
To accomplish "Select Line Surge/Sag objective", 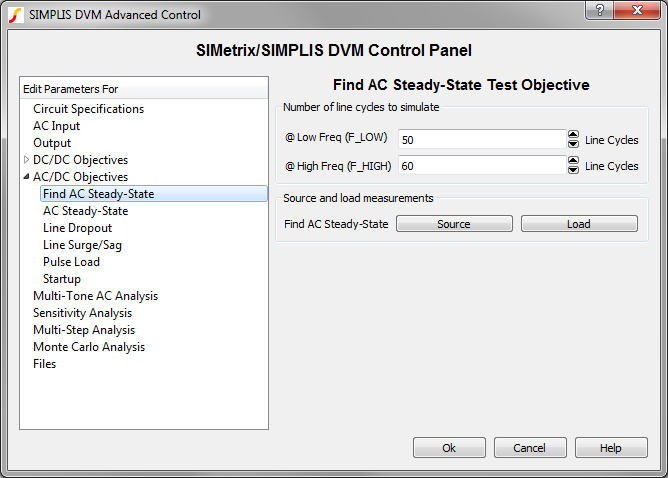I will point(82,245).
